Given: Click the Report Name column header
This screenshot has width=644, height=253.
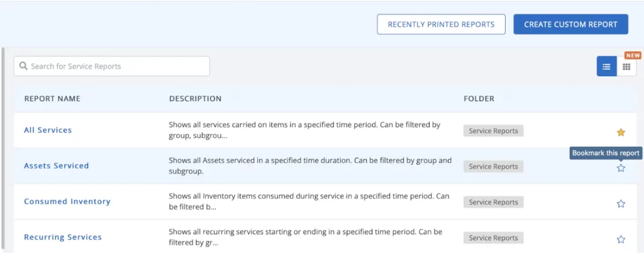Looking at the screenshot, I should coord(52,99).
